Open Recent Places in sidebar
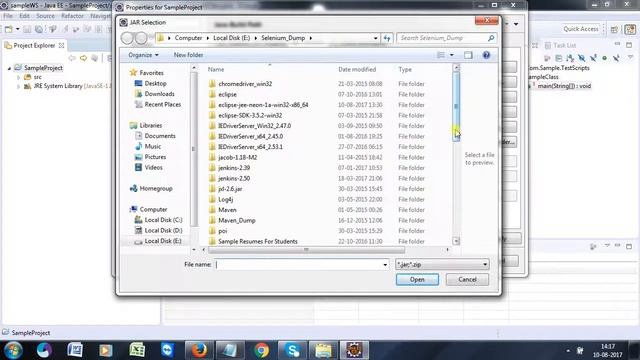Viewport: 640px width, 360px height. point(162,104)
